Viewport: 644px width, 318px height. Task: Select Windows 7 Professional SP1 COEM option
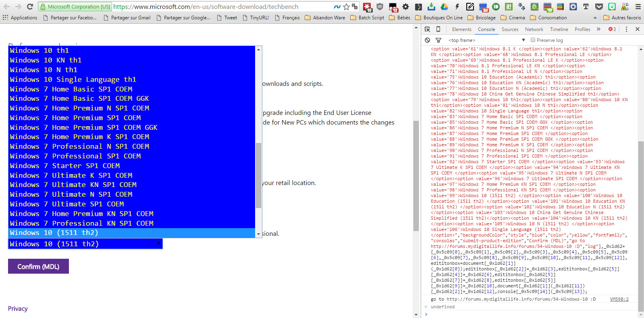[132, 156]
